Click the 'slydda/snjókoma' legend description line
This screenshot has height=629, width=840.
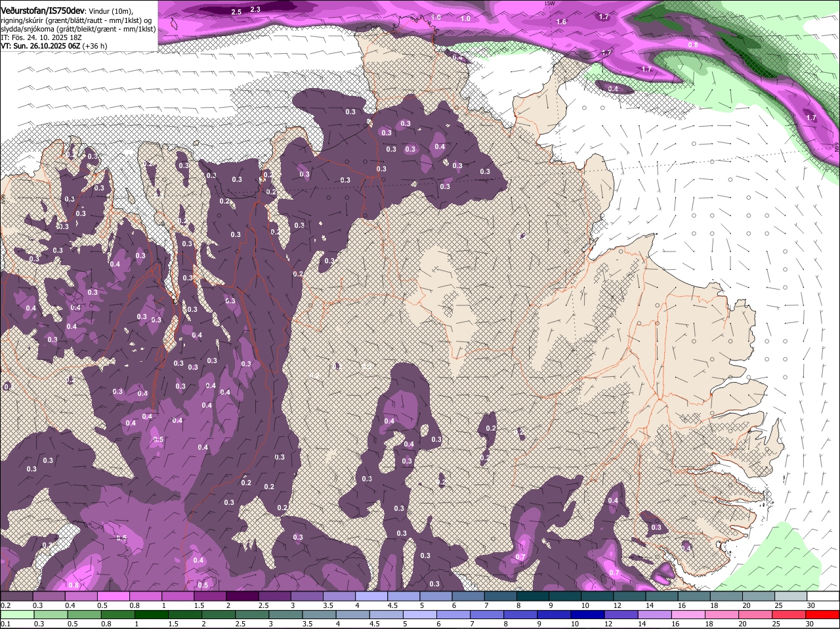tap(78, 29)
